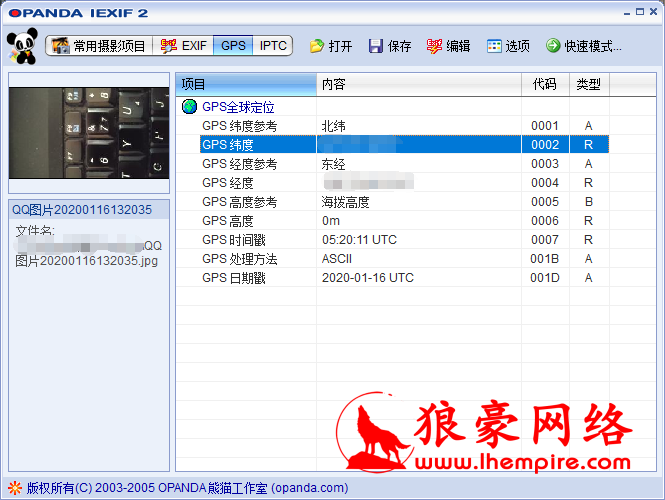The image size is (665, 500).
Task: Maximize the Opanda IExif window
Action: click(640, 12)
